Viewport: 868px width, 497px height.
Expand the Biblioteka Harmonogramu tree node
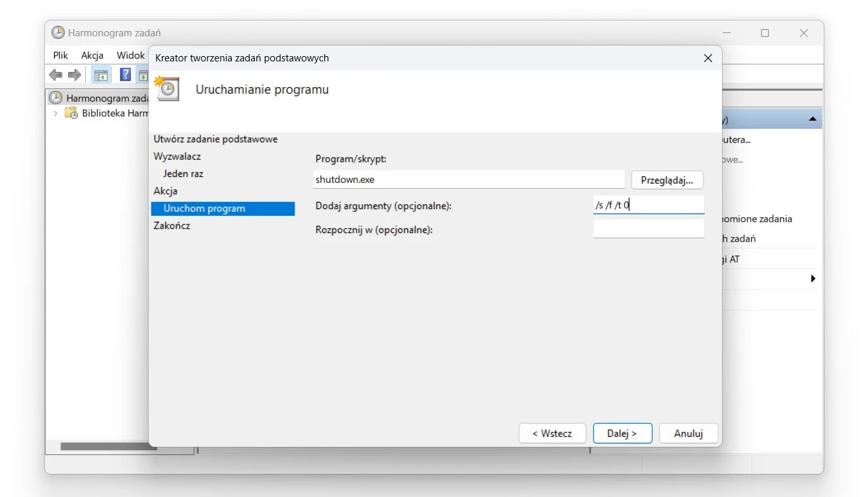click(55, 114)
